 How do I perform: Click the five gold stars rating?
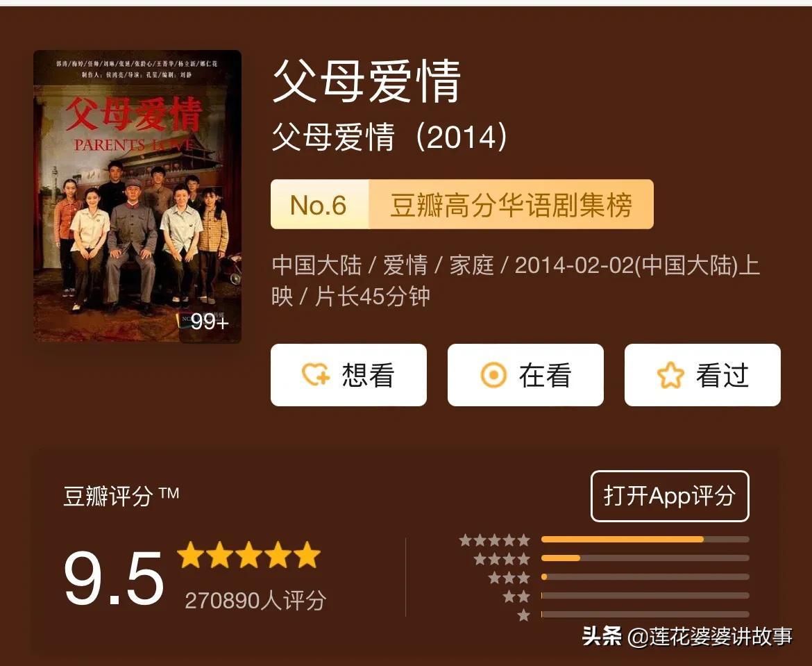point(249,555)
